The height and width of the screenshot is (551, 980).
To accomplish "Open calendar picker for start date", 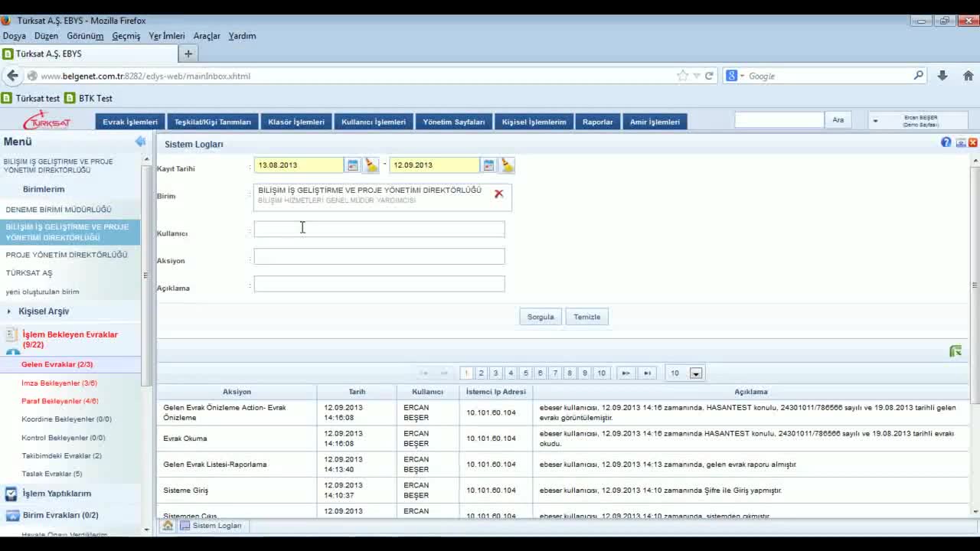I will pyautogui.click(x=352, y=165).
